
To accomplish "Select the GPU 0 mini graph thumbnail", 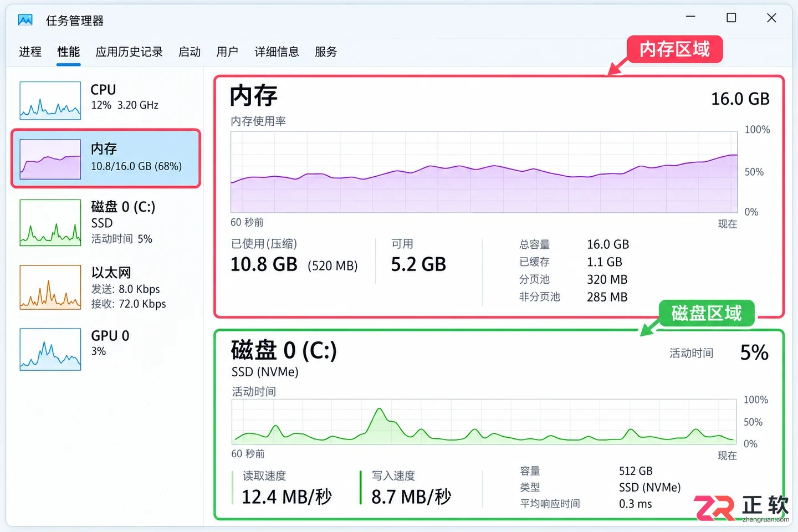I will [x=50, y=349].
